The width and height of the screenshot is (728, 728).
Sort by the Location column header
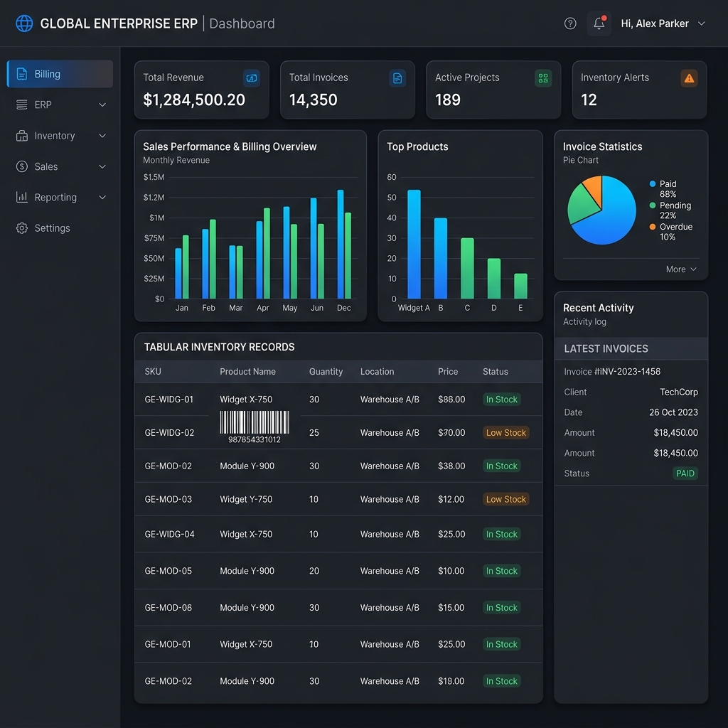(x=377, y=371)
